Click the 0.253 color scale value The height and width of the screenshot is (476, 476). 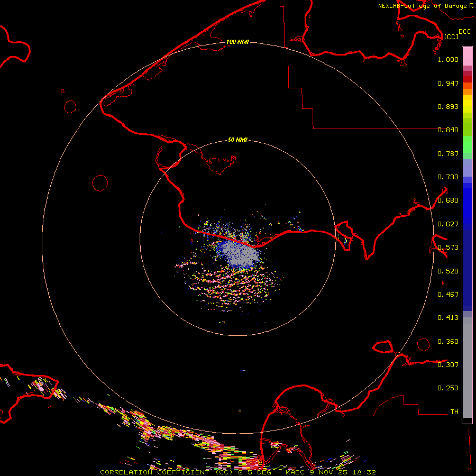click(448, 388)
